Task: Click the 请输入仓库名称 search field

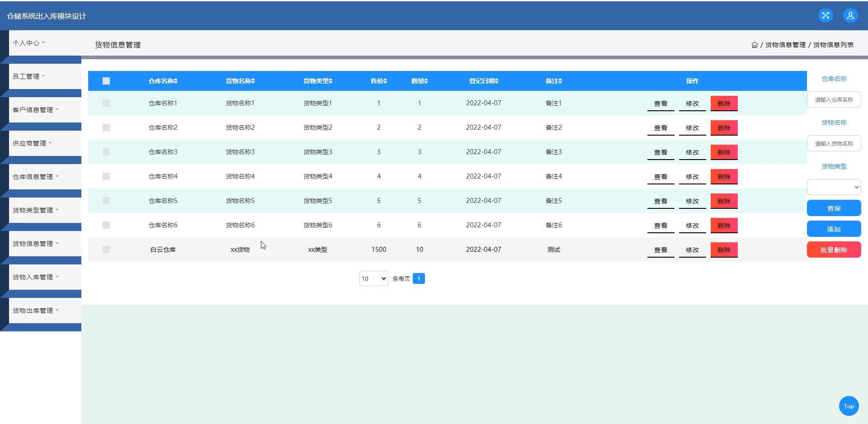Action: (x=834, y=99)
